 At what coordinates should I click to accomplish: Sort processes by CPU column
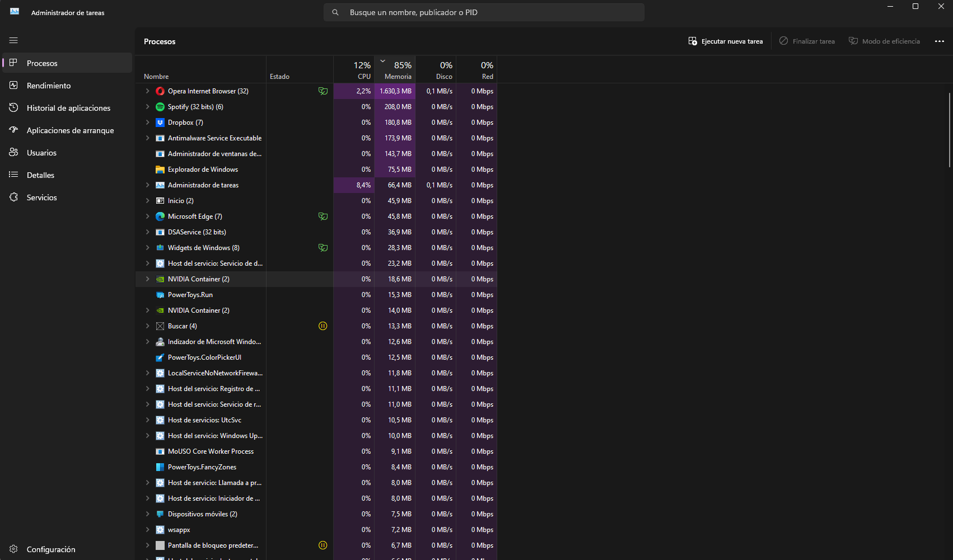coord(354,69)
